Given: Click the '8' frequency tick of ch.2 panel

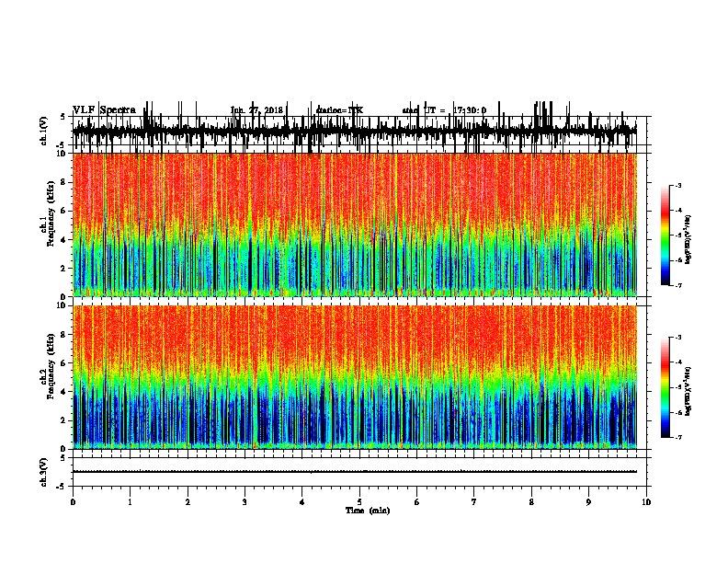Looking at the screenshot, I should (63, 335).
